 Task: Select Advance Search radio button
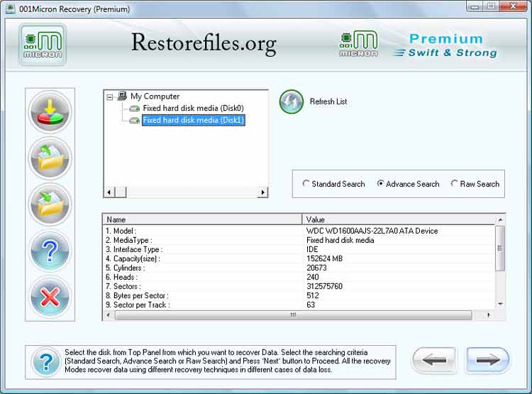(x=380, y=183)
